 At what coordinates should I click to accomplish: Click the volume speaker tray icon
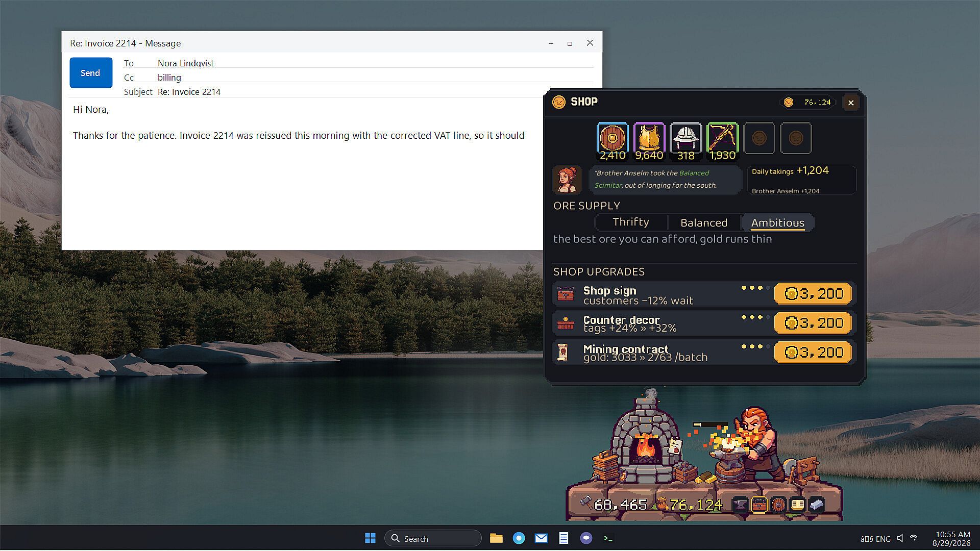coord(900,538)
